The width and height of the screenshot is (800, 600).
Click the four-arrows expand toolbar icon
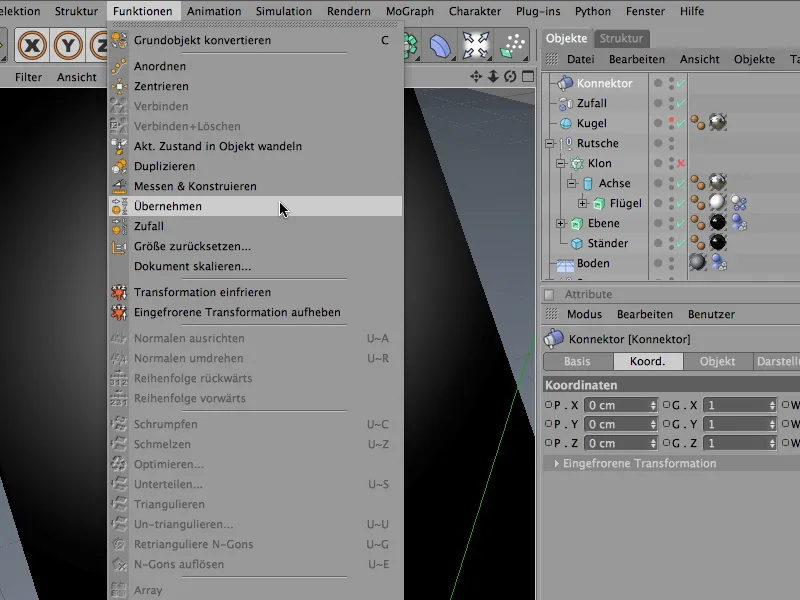(x=476, y=45)
